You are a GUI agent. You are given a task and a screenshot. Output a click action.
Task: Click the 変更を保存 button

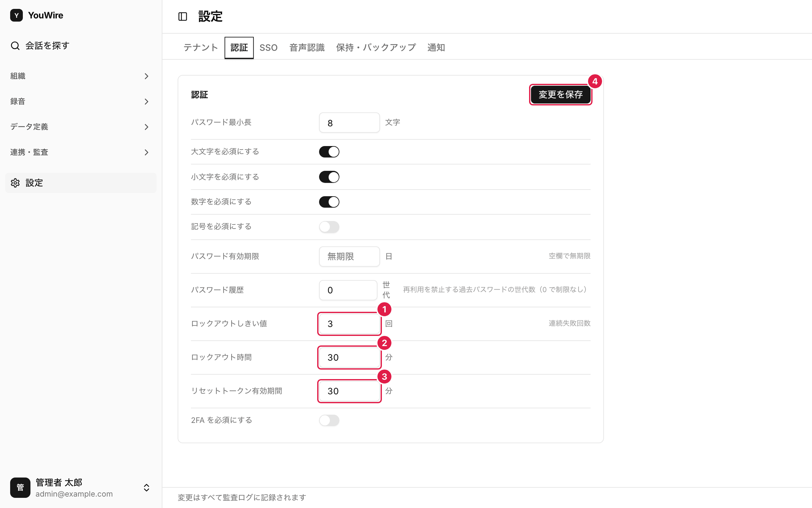click(560, 95)
